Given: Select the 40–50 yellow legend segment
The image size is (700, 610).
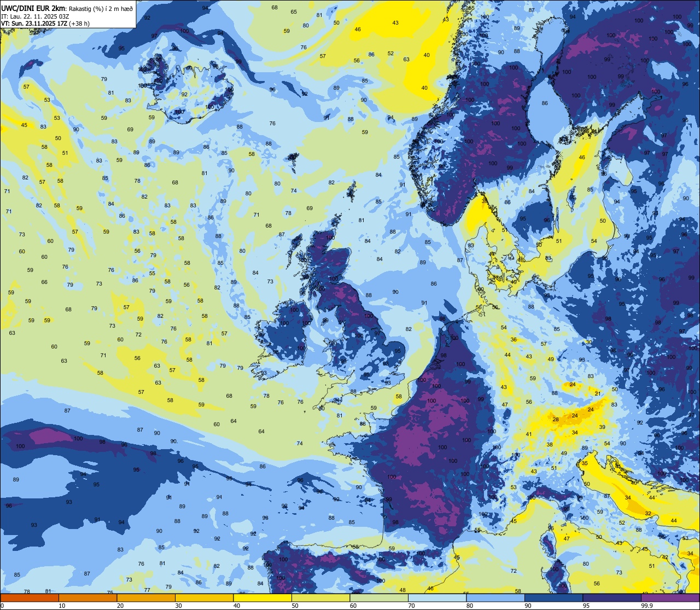Looking at the screenshot, I should [x=262, y=597].
